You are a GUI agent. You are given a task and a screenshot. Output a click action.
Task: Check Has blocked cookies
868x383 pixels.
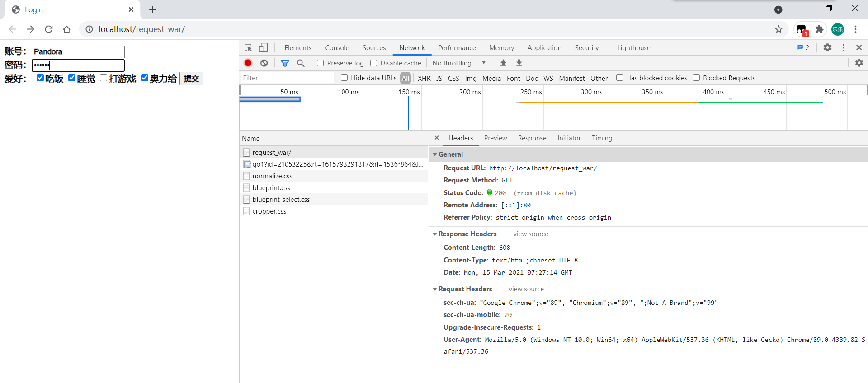(620, 78)
